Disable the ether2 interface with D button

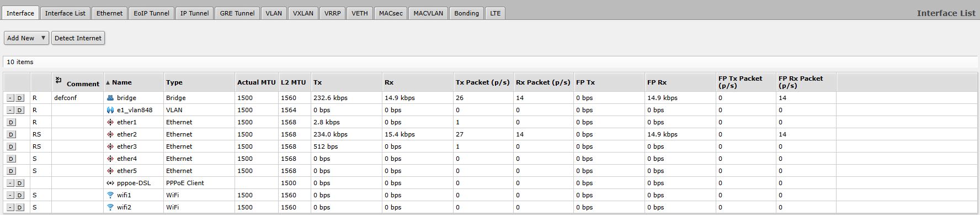tap(11, 134)
